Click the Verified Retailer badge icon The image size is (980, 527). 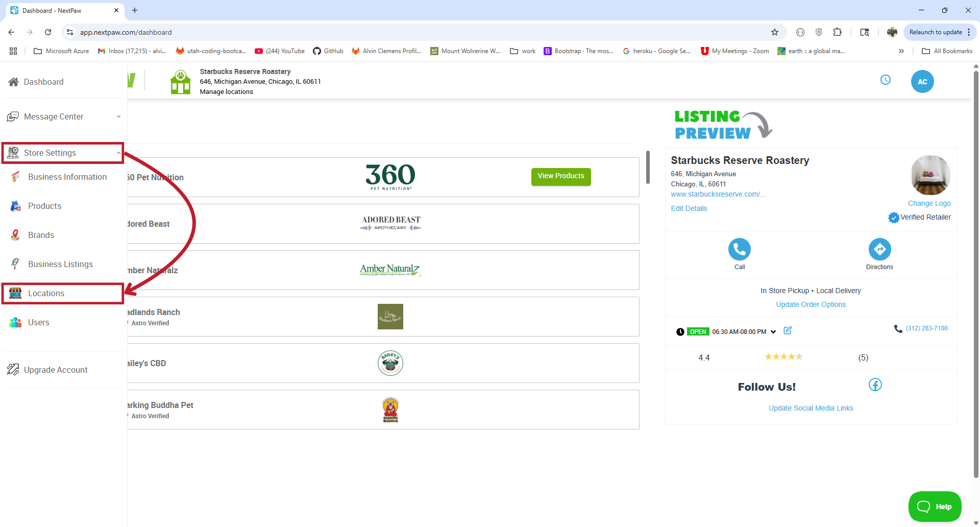(x=894, y=218)
